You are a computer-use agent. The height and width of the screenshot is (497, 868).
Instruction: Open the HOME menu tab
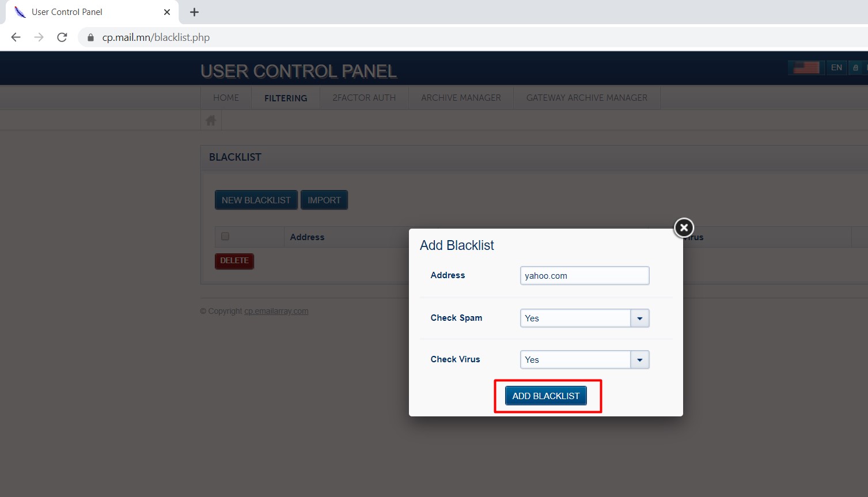coord(226,98)
